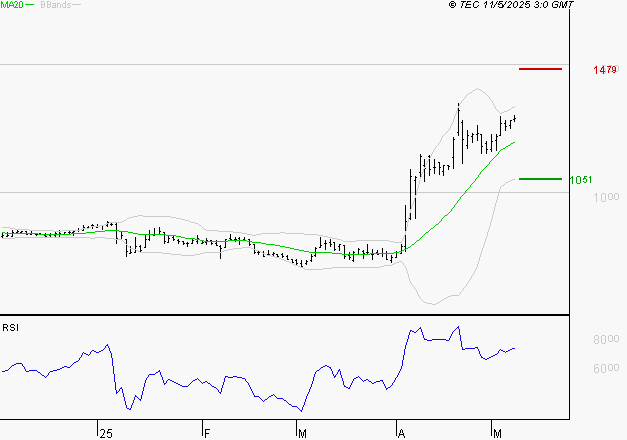The image size is (627, 440).
Task: Click the BBands legend label
Action: 56,5
